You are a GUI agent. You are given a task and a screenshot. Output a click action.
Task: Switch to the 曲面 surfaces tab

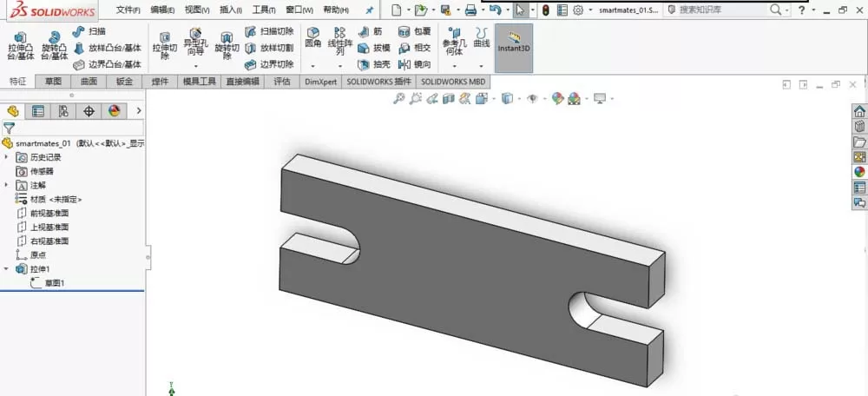89,82
